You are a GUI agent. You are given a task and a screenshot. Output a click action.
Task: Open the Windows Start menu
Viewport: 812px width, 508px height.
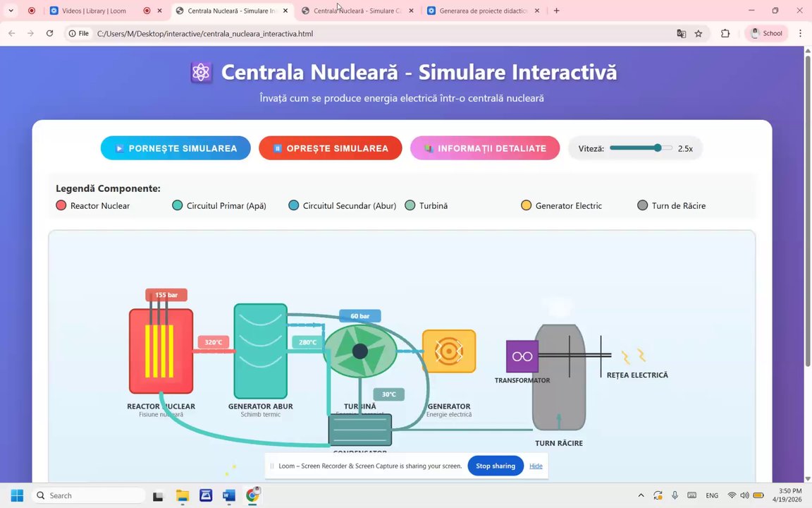click(x=17, y=495)
